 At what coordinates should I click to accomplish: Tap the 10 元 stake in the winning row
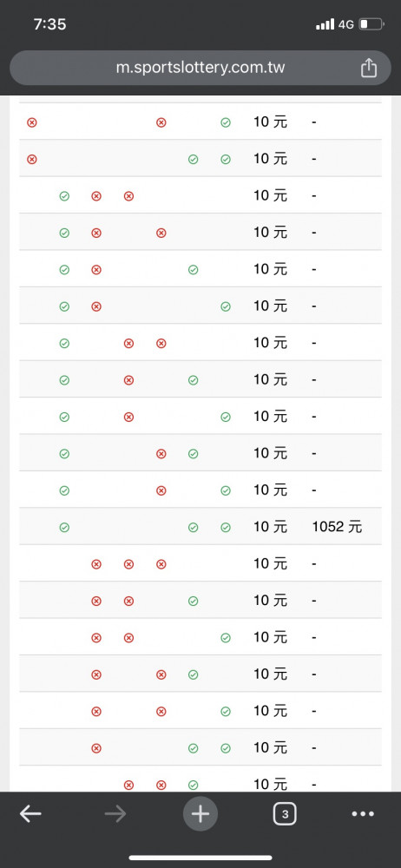[270, 527]
